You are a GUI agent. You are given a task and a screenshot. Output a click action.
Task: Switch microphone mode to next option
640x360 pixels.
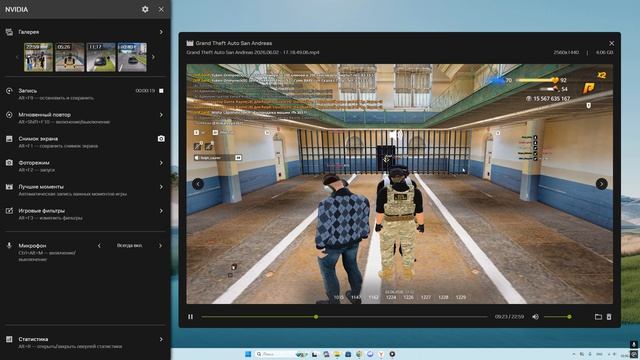tap(160, 246)
